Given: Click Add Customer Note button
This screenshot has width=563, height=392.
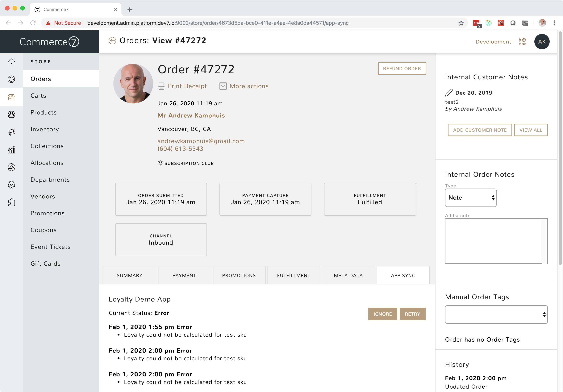Looking at the screenshot, I should coord(480,130).
